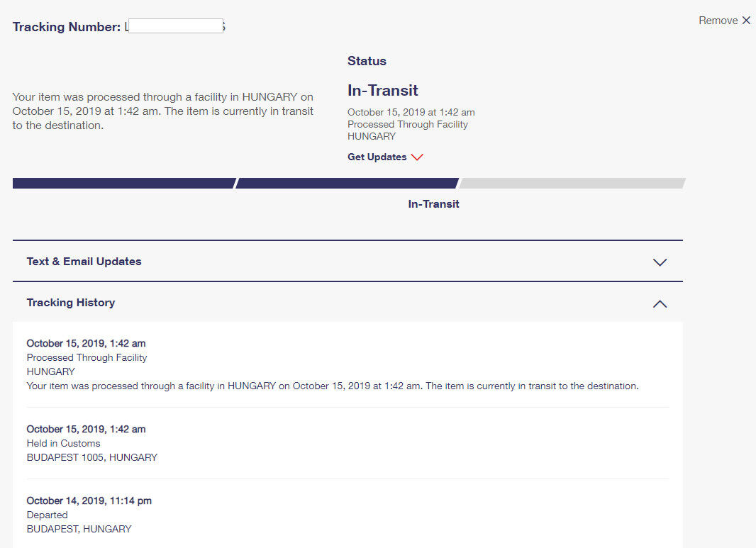Click the second progress bar segment
The width and height of the screenshot is (756, 548).
click(347, 183)
